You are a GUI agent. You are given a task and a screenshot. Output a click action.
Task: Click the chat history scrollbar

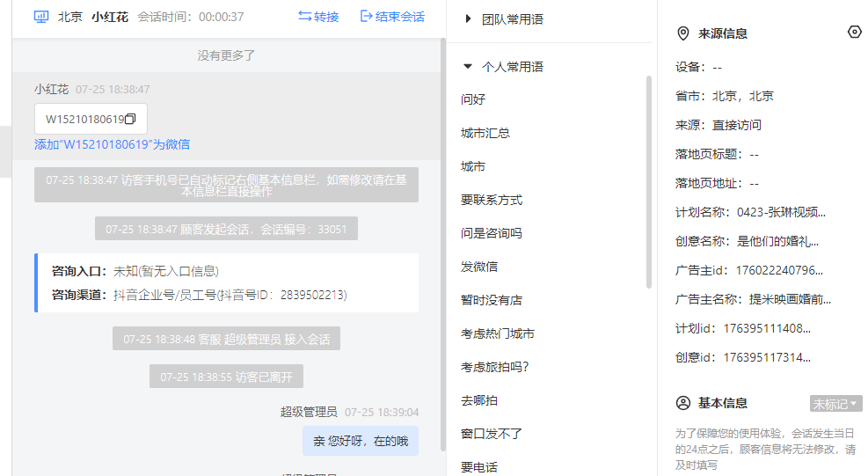pyautogui.click(x=443, y=244)
